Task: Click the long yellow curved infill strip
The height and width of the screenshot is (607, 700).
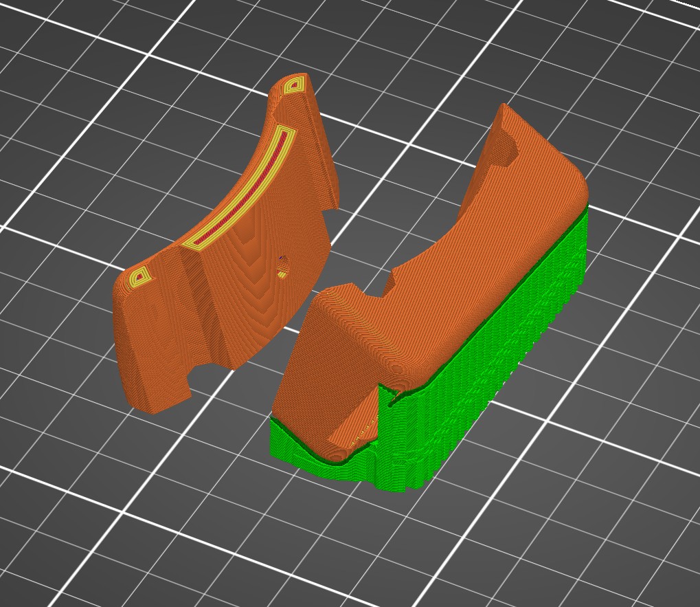Action: click(x=239, y=190)
